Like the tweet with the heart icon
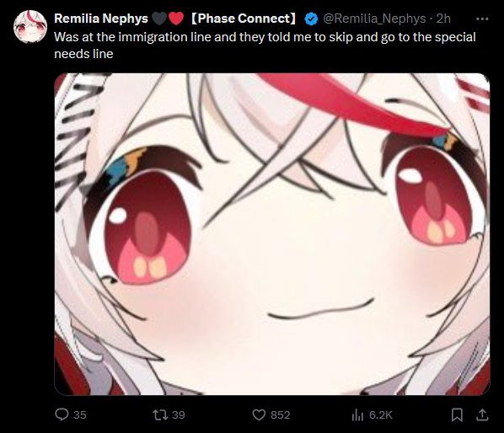 pyautogui.click(x=259, y=414)
